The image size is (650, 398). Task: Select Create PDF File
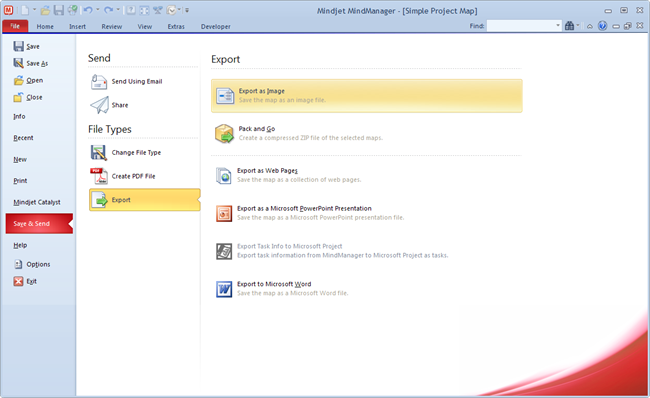[123, 176]
